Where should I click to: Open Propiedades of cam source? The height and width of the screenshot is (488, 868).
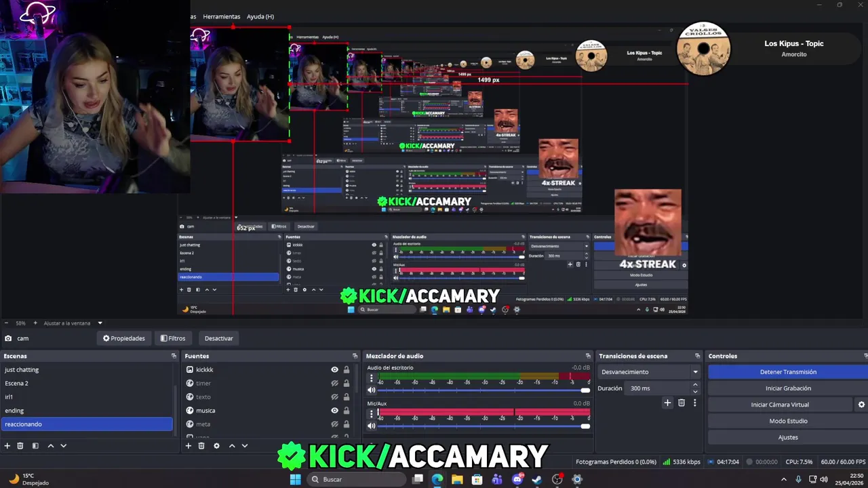pyautogui.click(x=123, y=338)
